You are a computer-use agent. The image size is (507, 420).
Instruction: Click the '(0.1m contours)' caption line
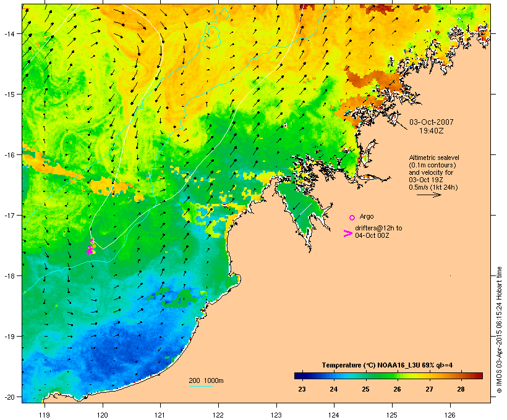433,165
